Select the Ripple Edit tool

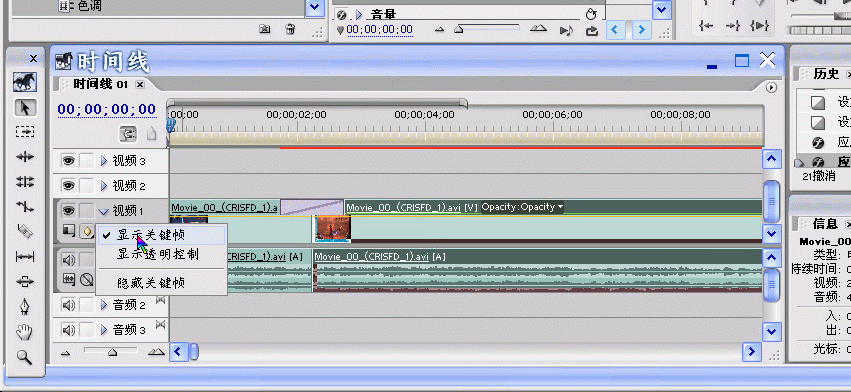click(x=25, y=157)
